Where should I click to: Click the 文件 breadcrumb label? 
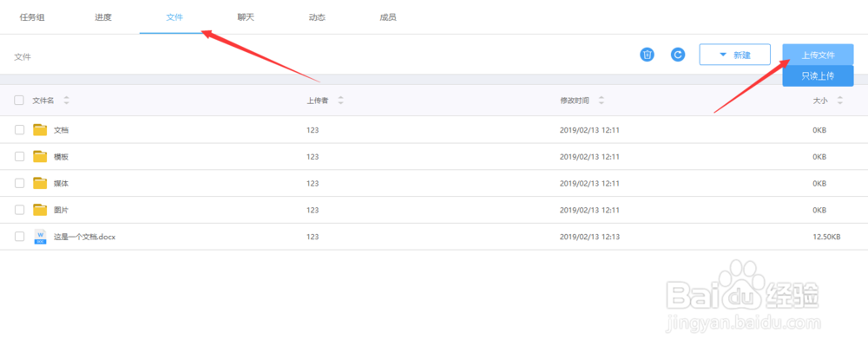(x=23, y=56)
